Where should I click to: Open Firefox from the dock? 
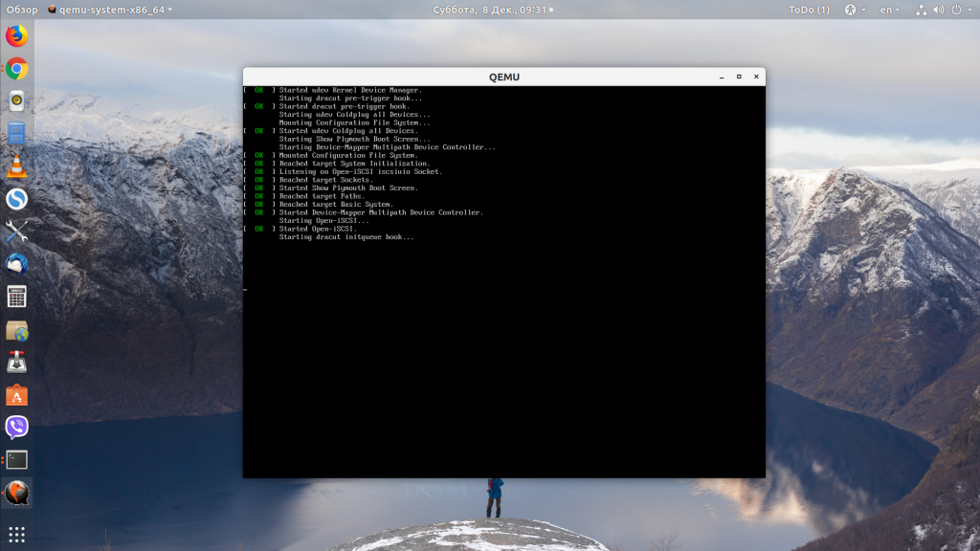pyautogui.click(x=17, y=35)
